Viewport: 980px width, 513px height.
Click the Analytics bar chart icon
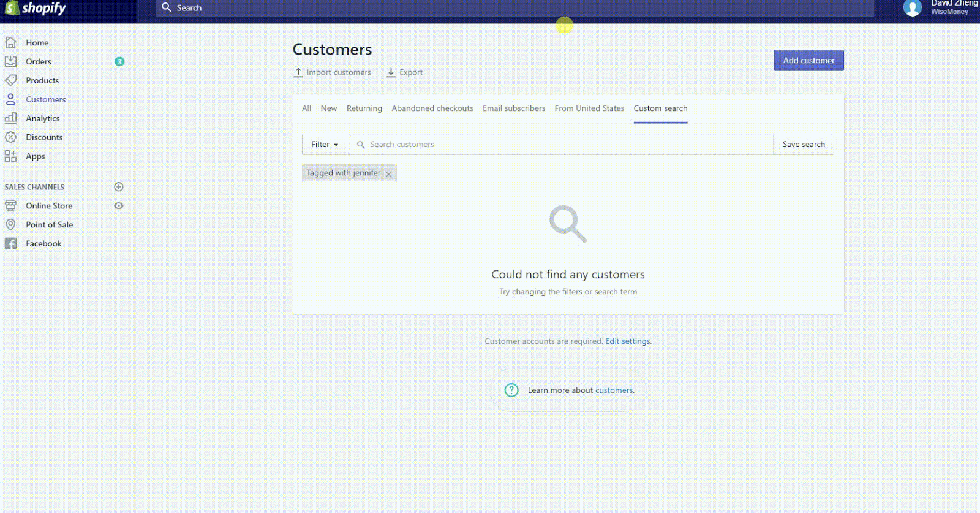[x=10, y=118]
